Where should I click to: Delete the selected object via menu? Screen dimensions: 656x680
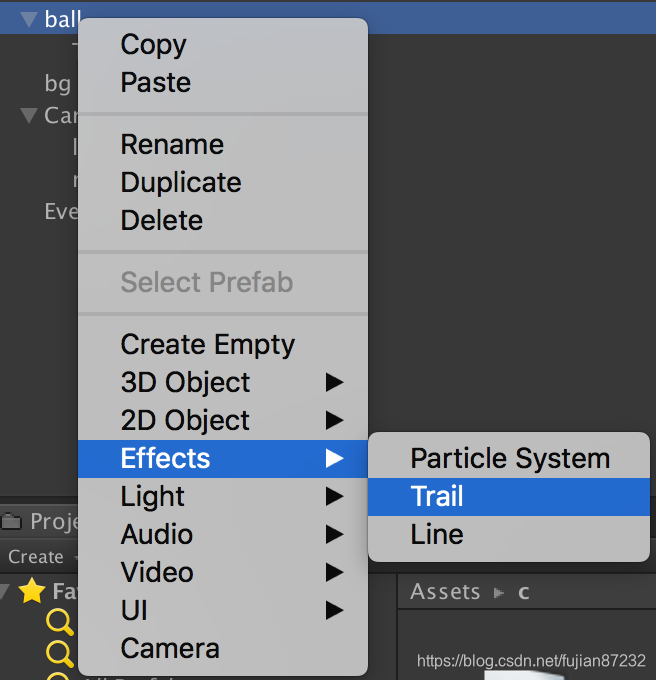(x=161, y=221)
